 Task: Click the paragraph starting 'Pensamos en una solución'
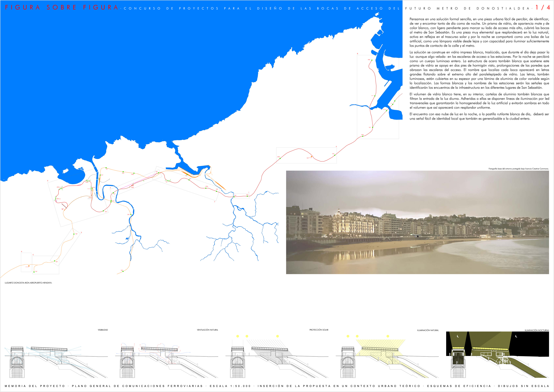click(479, 32)
